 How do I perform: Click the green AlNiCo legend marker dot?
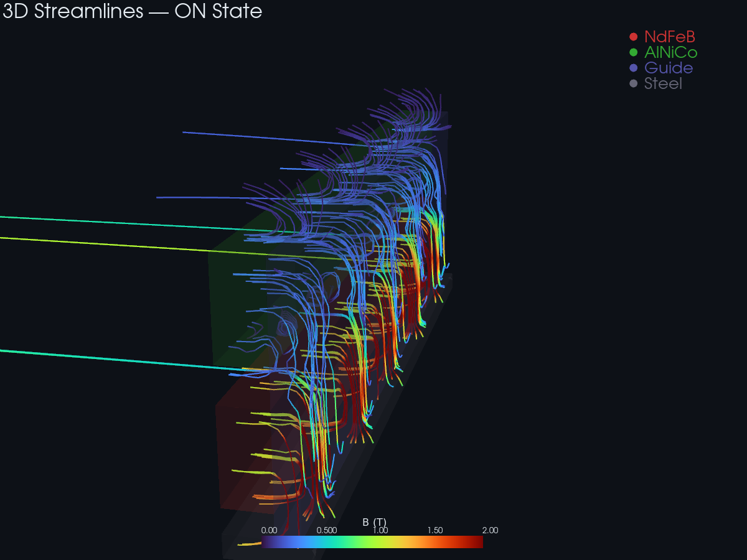[x=633, y=53]
